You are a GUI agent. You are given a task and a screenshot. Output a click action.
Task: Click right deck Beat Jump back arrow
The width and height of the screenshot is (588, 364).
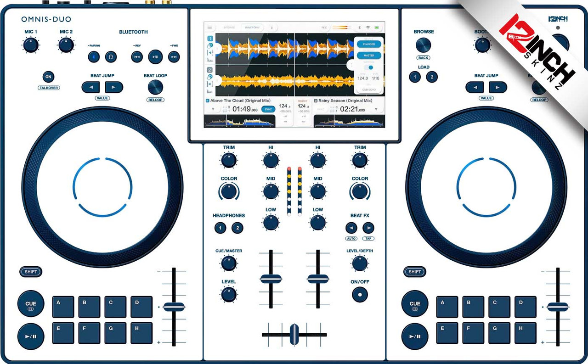click(475, 87)
